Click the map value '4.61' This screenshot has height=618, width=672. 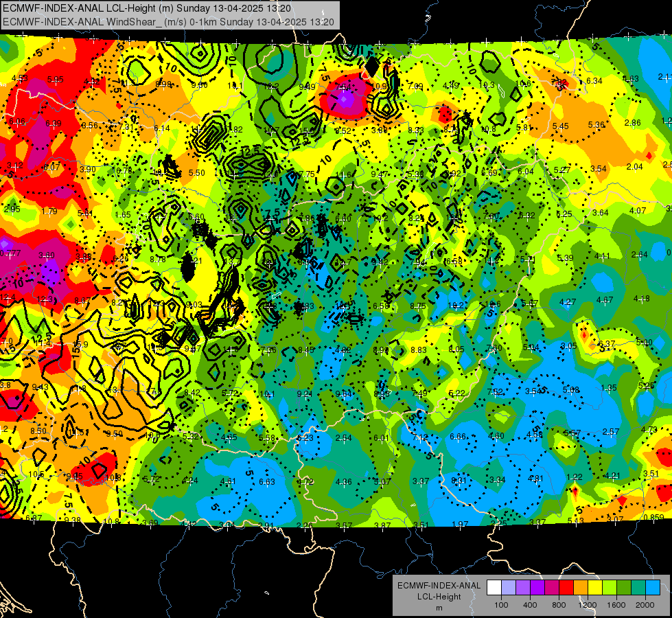click(x=228, y=481)
